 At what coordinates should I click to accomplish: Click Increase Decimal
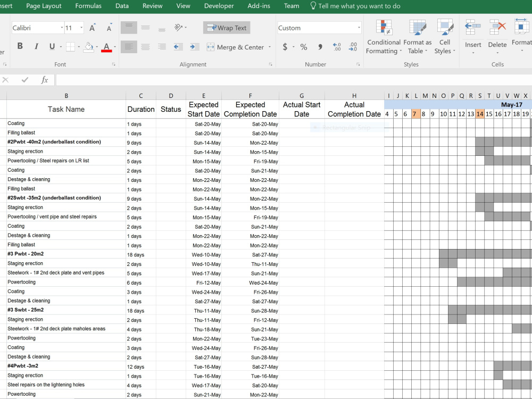click(x=336, y=47)
